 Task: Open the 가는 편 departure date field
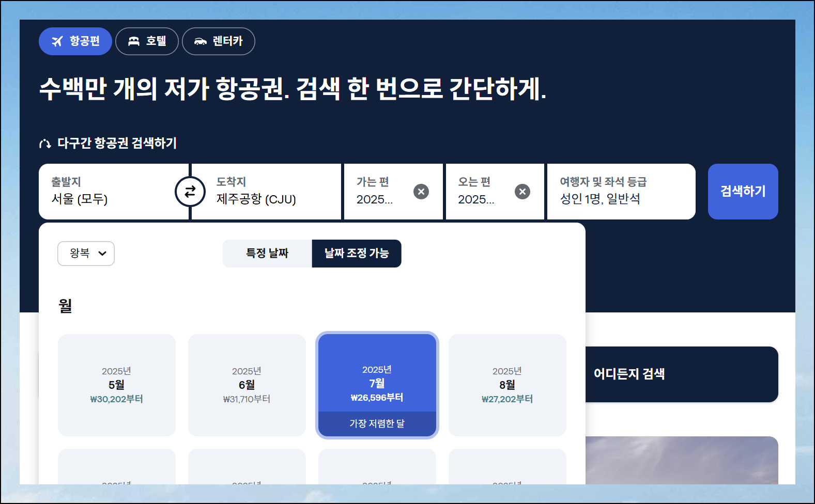(x=393, y=192)
